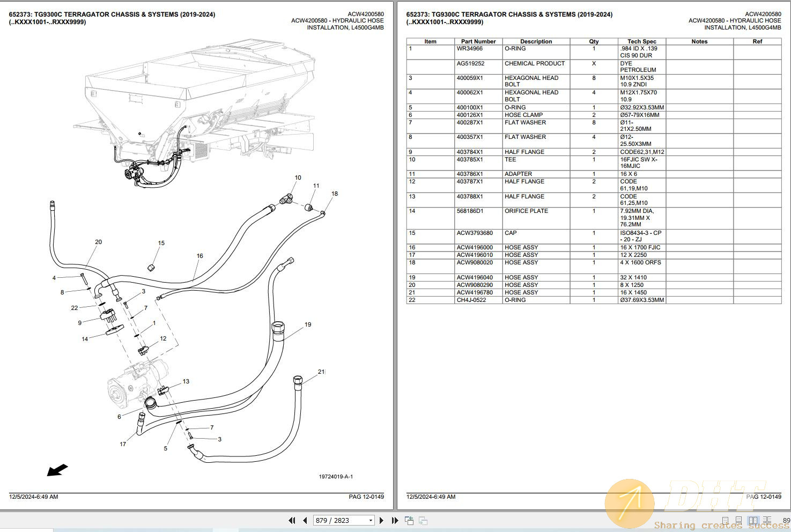Screen dimensions: 791x532
Task: Select part number WR34966
Action: (470, 48)
